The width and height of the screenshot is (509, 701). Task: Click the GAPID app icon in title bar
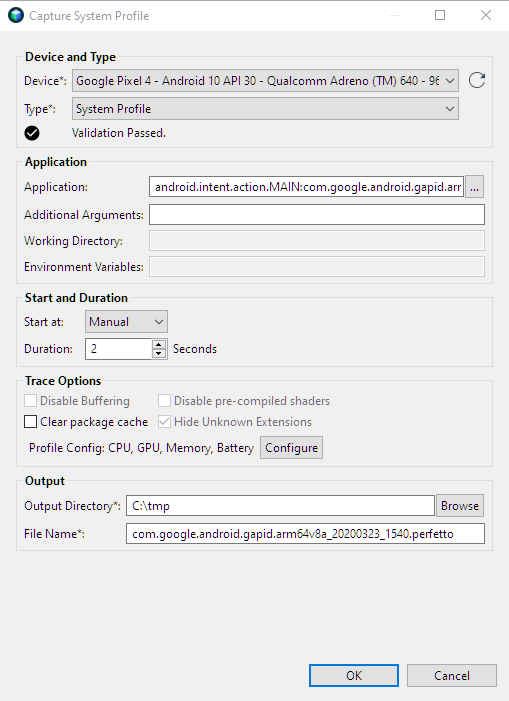(16, 15)
